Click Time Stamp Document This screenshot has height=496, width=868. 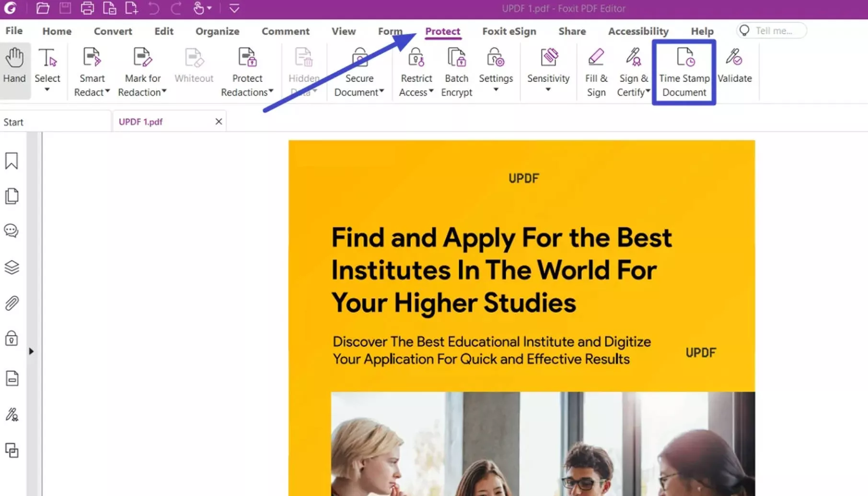point(684,71)
